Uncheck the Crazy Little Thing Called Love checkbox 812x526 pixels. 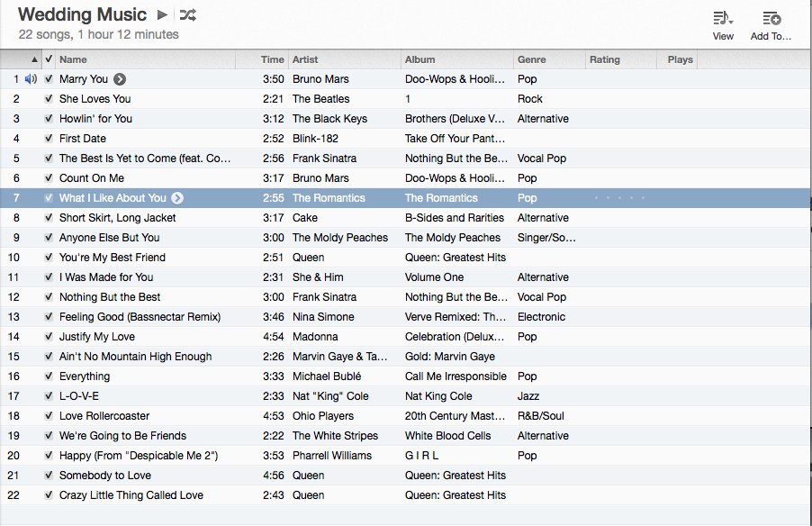tap(49, 495)
